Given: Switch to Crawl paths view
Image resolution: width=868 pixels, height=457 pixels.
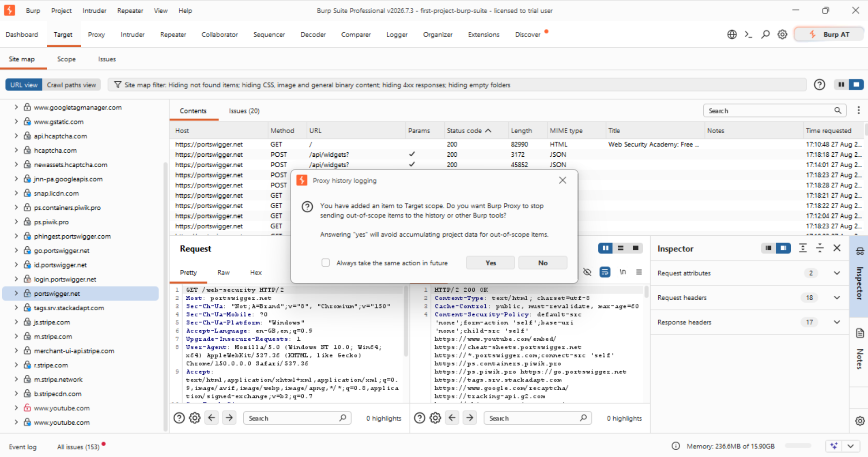Looking at the screenshot, I should [x=71, y=85].
